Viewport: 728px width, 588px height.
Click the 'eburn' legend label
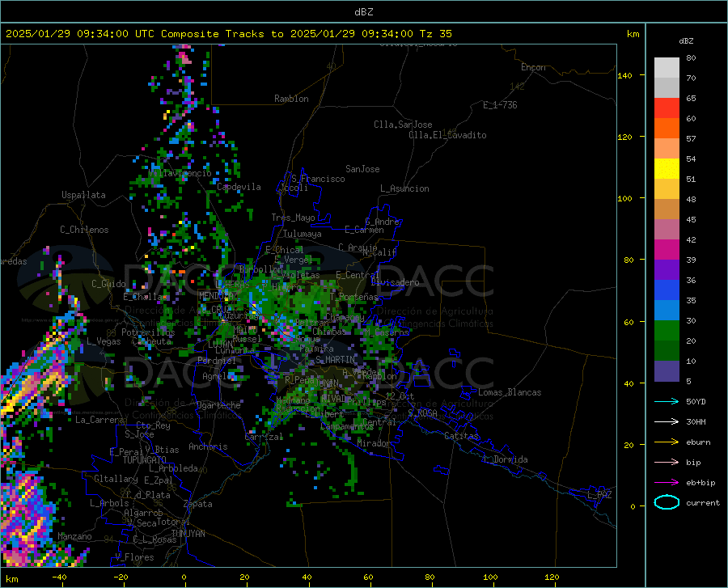click(x=698, y=442)
